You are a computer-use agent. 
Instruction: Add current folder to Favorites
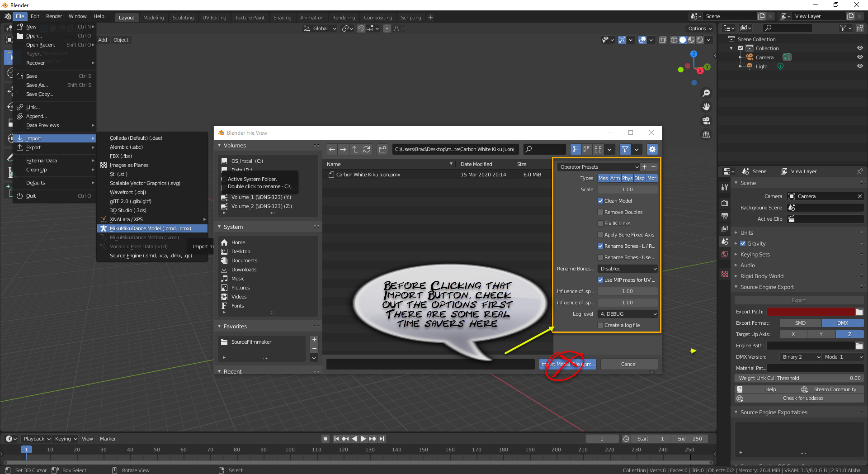point(314,340)
